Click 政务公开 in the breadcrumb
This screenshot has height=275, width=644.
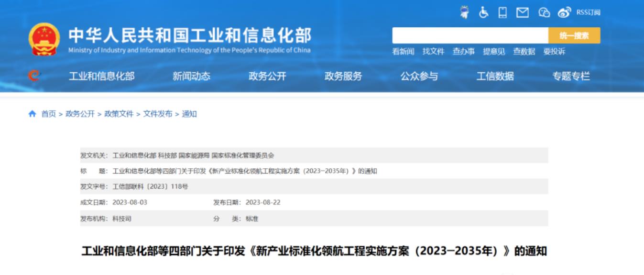pyautogui.click(x=80, y=114)
